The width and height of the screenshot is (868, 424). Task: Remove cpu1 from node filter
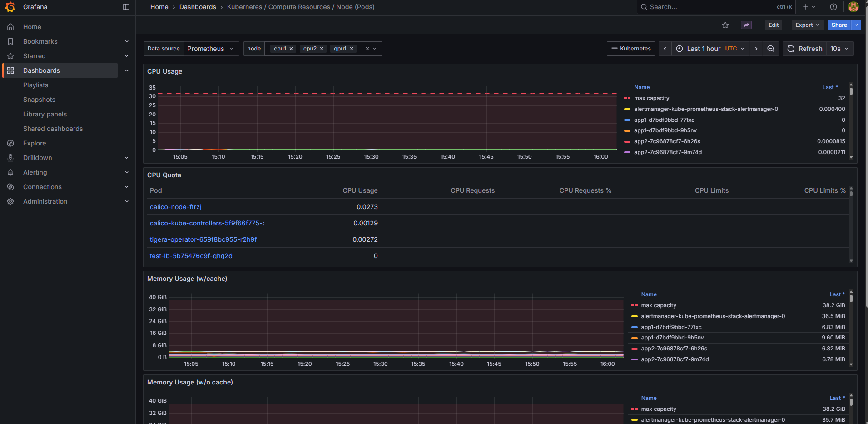point(291,49)
